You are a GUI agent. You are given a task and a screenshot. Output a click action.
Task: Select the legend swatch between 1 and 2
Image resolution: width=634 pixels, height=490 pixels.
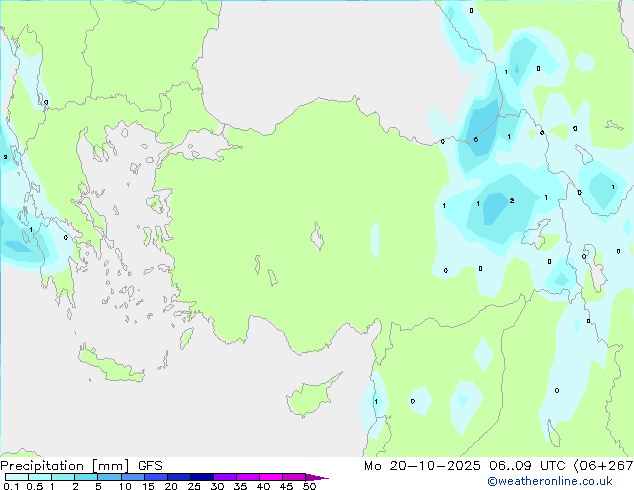[63, 477]
